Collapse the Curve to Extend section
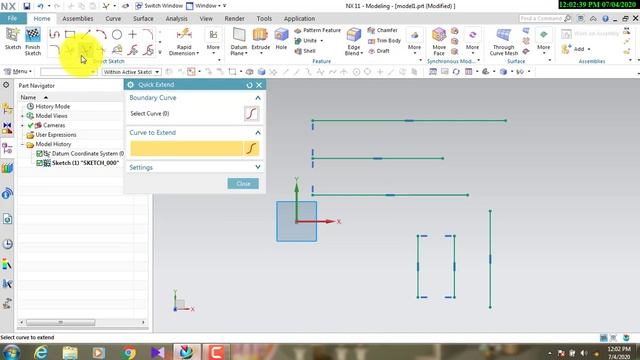 click(258, 132)
